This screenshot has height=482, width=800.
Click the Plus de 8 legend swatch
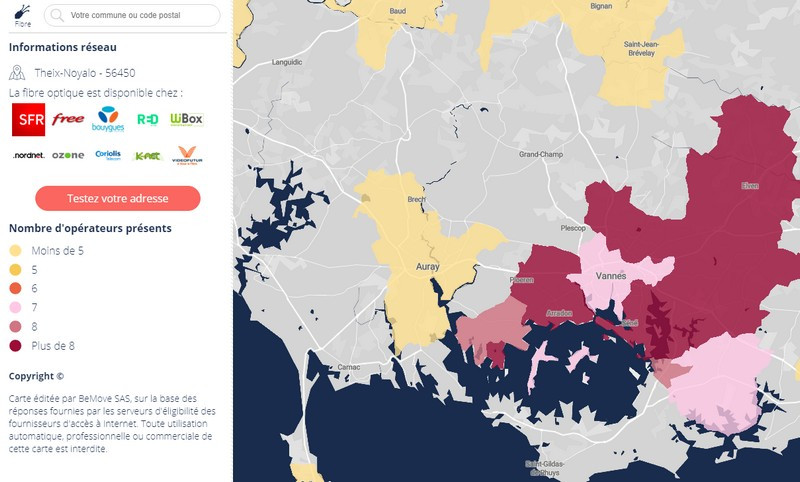click(x=15, y=346)
